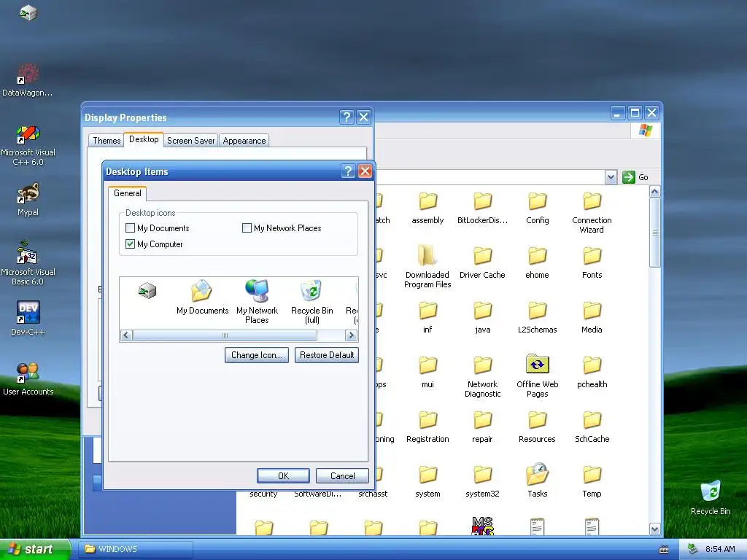The width and height of the screenshot is (747, 560).
Task: Select Desktop tab in Display Properties
Action: pos(144,139)
